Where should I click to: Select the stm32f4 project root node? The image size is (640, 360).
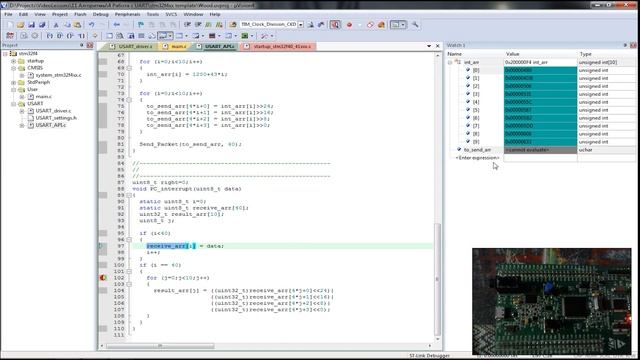pyautogui.click(x=28, y=53)
